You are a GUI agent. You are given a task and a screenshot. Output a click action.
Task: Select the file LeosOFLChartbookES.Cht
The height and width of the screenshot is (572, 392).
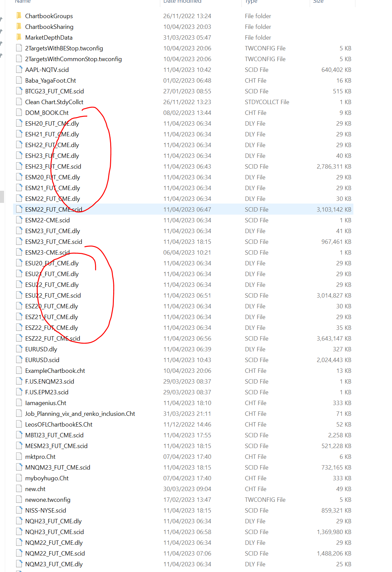tap(59, 424)
